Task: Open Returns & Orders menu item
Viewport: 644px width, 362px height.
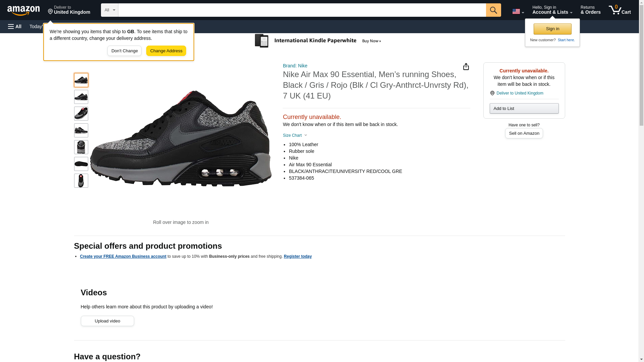Action: point(590,10)
